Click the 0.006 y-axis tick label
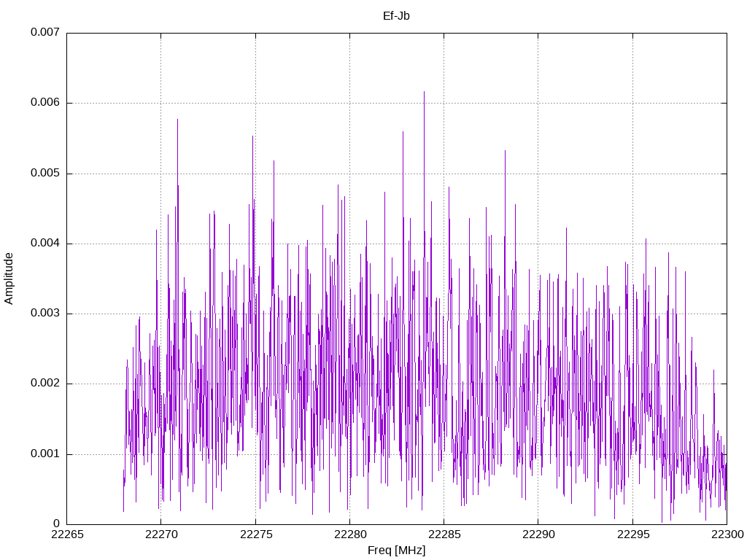Screen dimensions: 747x560 tap(45, 102)
